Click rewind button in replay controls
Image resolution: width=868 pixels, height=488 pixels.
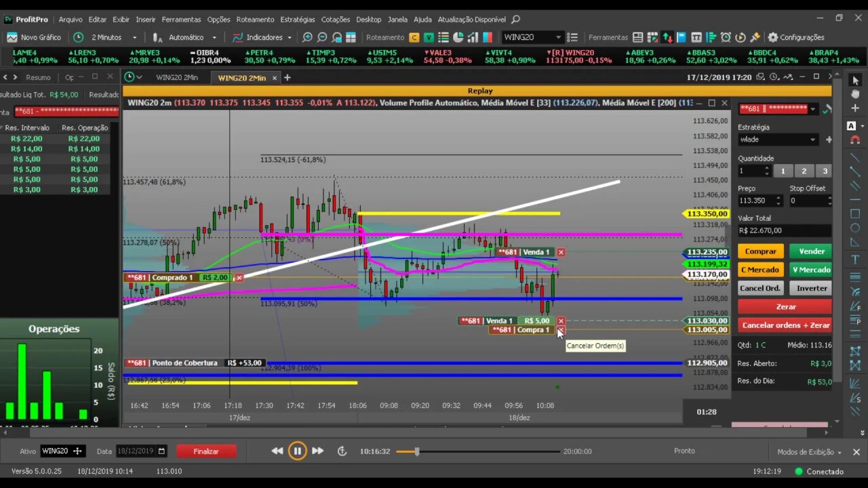pyautogui.click(x=277, y=451)
